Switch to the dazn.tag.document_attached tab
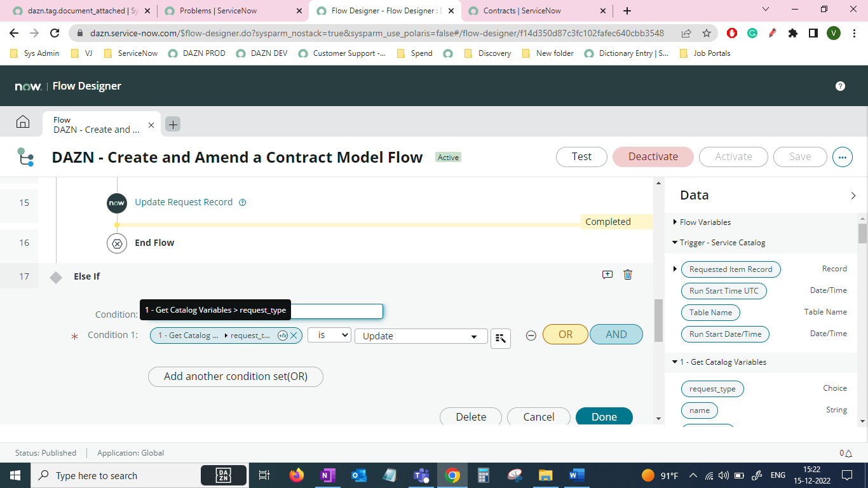868x488 pixels. tap(81, 11)
